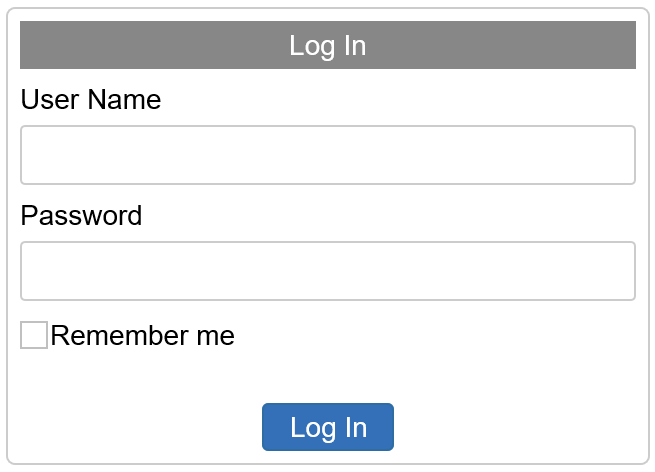Activate the second text input box
Image resolution: width=655 pixels, height=472 pixels.
(328, 271)
